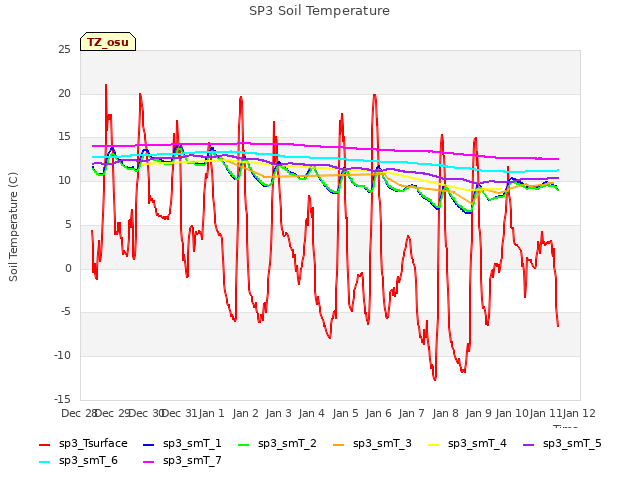This screenshot has height=480, width=640.
Task: Toggle sp3_smT_7 legend entry
Action: [182, 460]
